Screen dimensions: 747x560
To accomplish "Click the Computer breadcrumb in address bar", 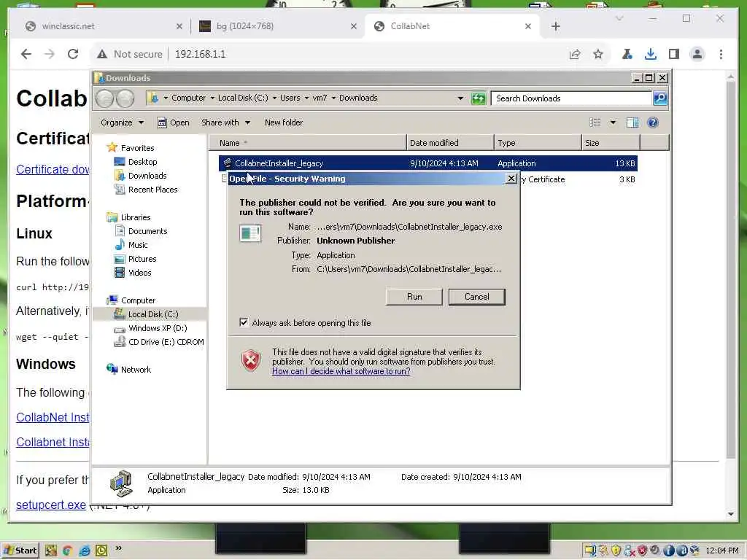I will point(188,98).
